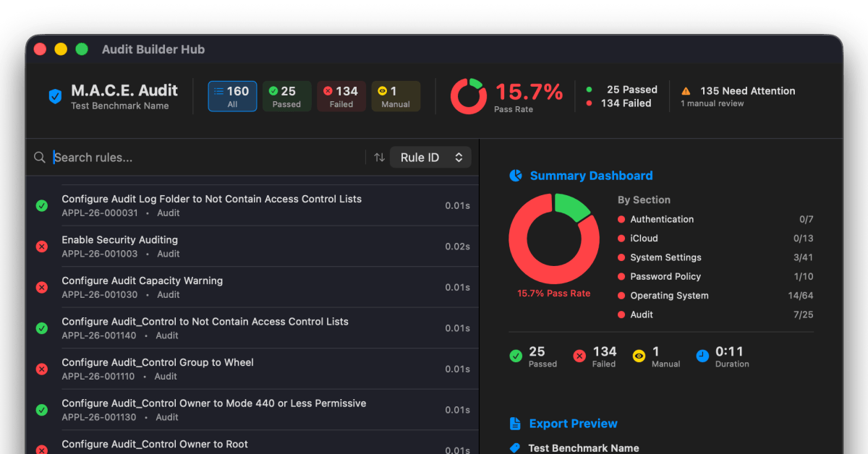Screen dimensions: 868x454
Task: Open the Rule ID sort dropdown
Action: click(430, 158)
